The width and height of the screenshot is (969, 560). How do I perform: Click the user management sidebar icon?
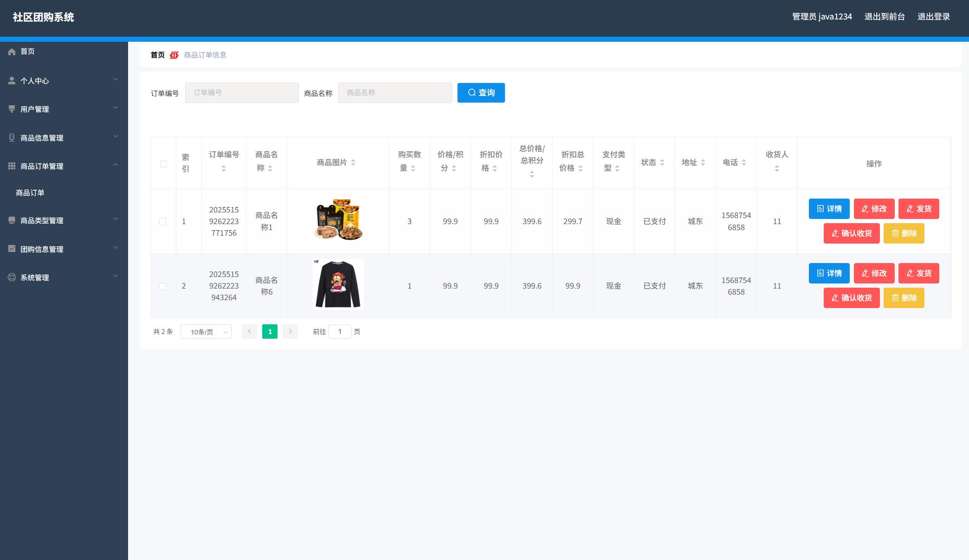click(12, 109)
